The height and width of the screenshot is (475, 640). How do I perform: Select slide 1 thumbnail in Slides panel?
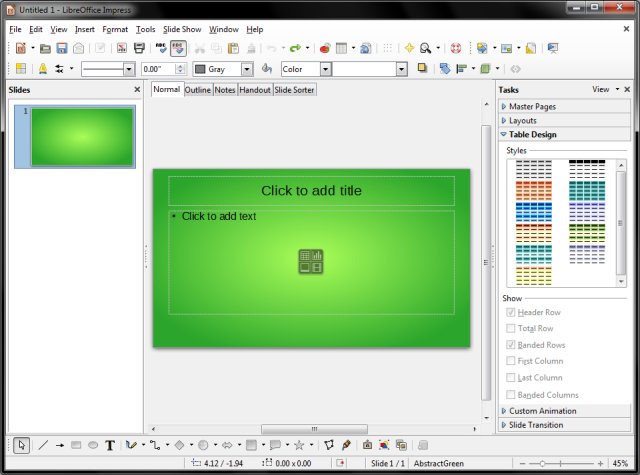tap(82, 137)
